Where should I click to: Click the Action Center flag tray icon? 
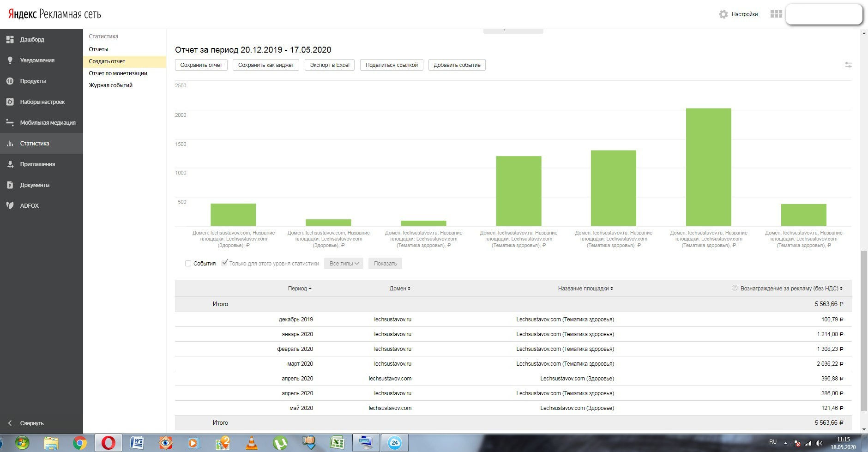pyautogui.click(x=797, y=443)
